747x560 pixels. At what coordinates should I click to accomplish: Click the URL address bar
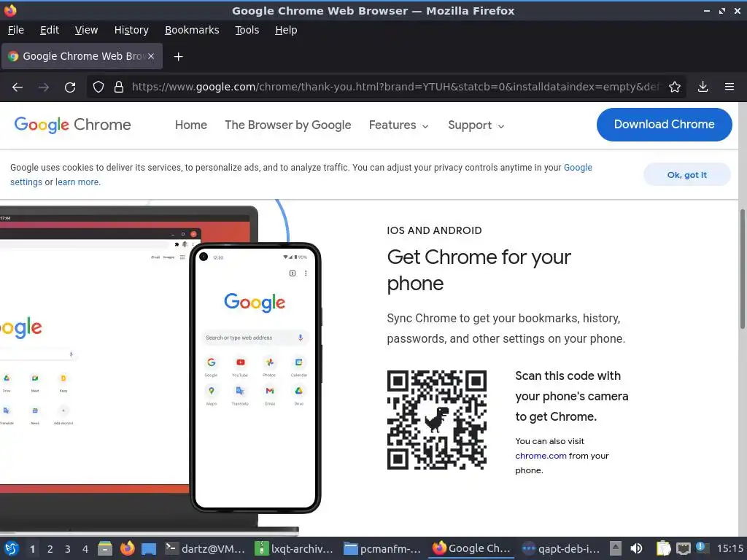pyautogui.click(x=395, y=87)
